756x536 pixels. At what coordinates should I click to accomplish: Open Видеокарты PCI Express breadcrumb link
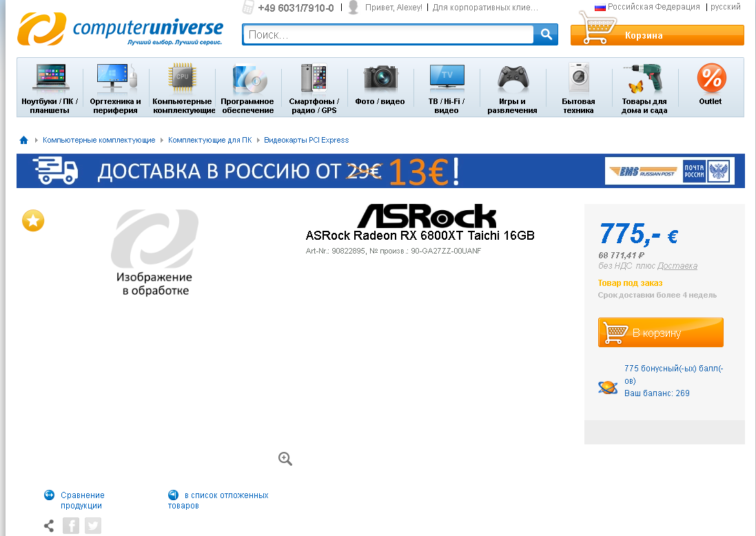pos(306,141)
